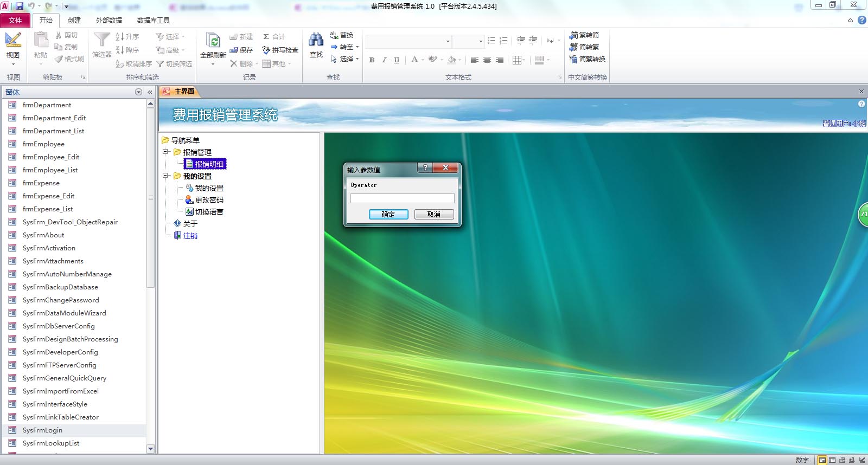This screenshot has height=465, width=868.
Task: Click the help question mark in ribbon corner
Action: click(862, 20)
